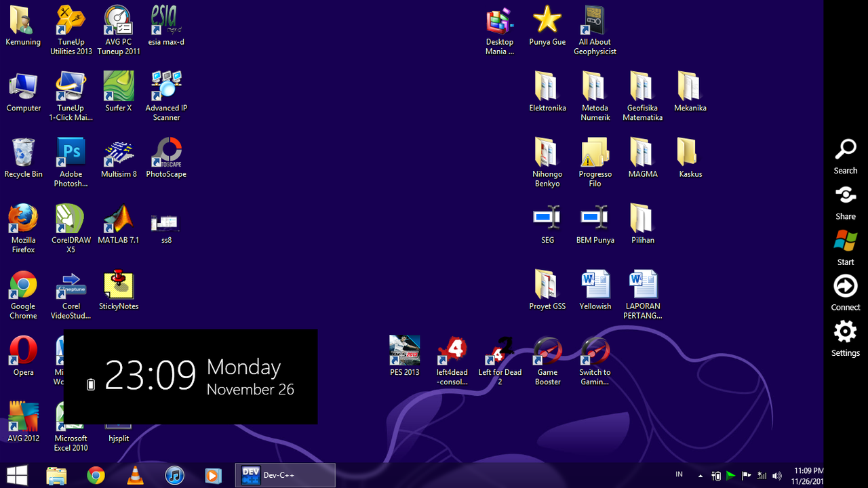Open Switch to Gaming shortcut
The height and width of the screenshot is (488, 868).
click(595, 361)
